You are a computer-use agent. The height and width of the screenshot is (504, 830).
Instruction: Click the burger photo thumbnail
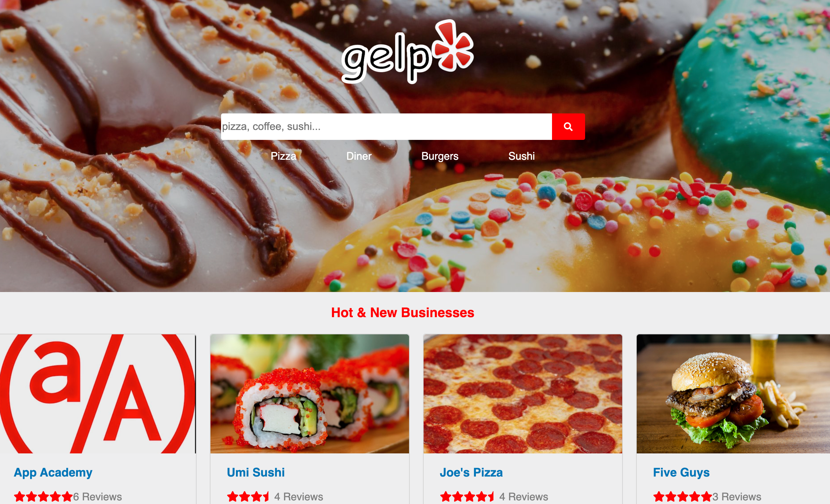[733, 394]
